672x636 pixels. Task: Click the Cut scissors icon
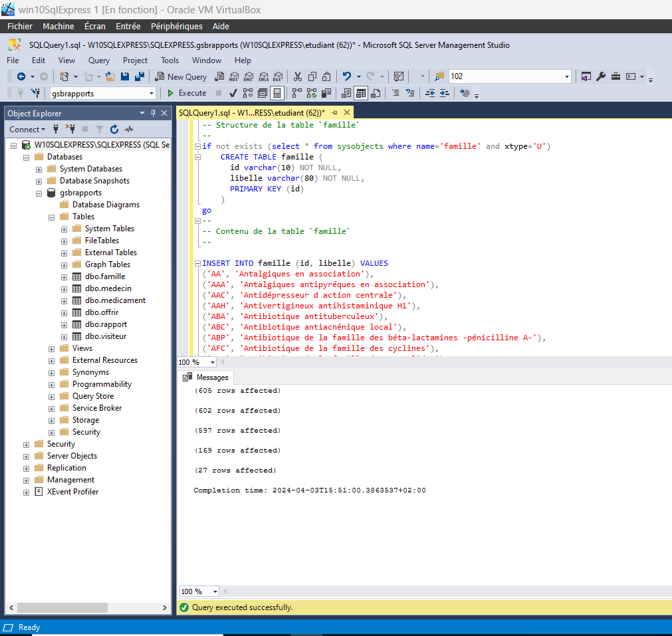tap(298, 76)
